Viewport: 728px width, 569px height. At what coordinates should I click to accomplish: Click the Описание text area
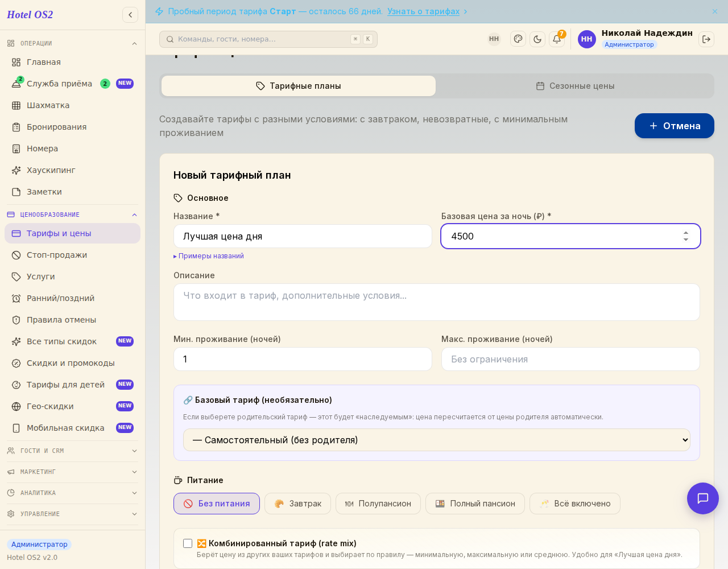pyautogui.click(x=437, y=302)
